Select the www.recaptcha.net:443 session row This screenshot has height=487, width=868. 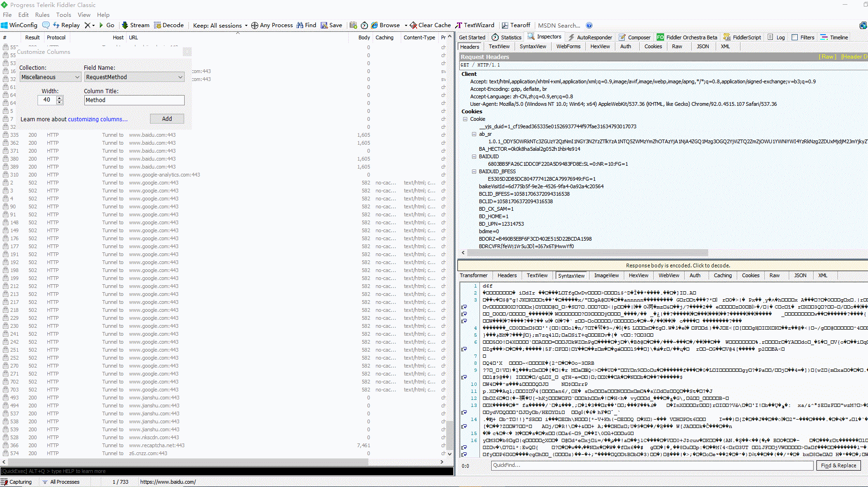pyautogui.click(x=224, y=446)
